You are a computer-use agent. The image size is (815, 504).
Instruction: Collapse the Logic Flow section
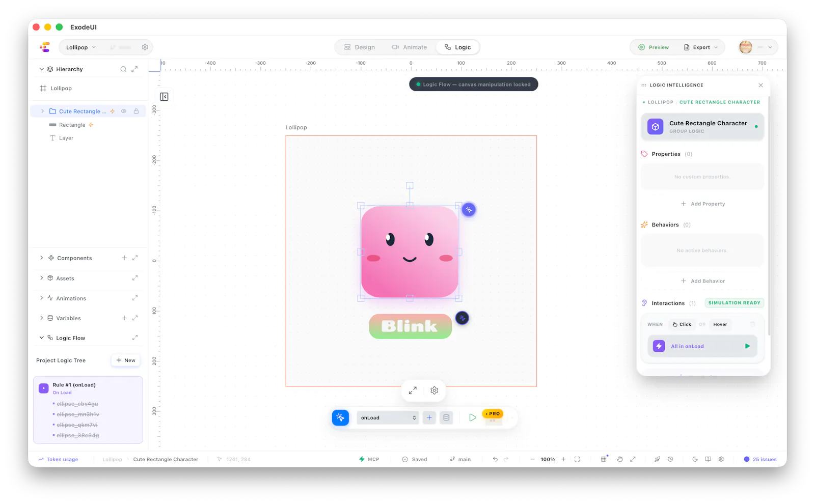42,338
